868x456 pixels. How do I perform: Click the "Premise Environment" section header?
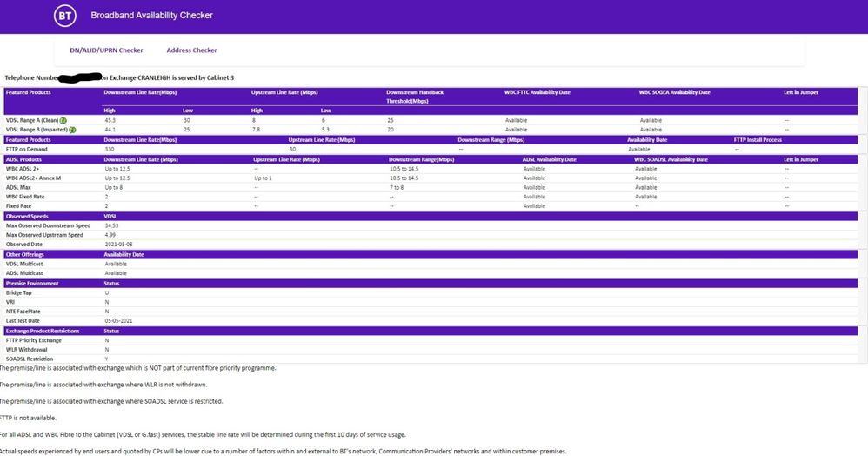pyautogui.click(x=32, y=284)
